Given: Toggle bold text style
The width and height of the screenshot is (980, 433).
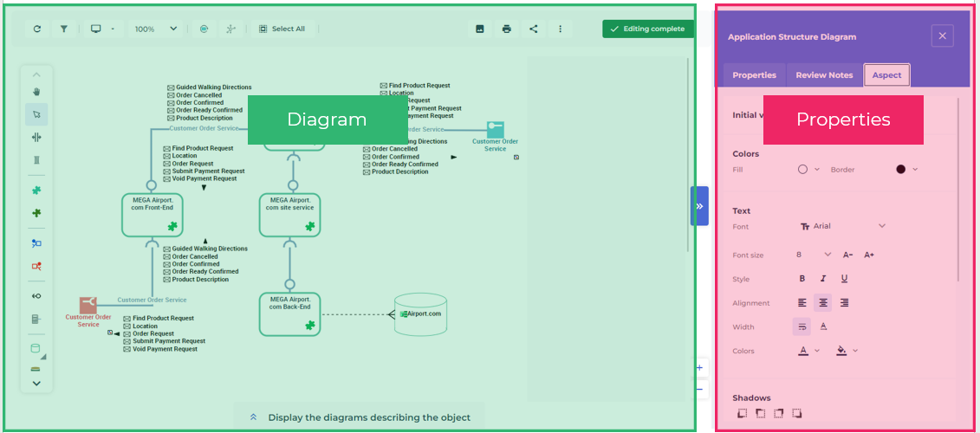Looking at the screenshot, I should point(802,279).
